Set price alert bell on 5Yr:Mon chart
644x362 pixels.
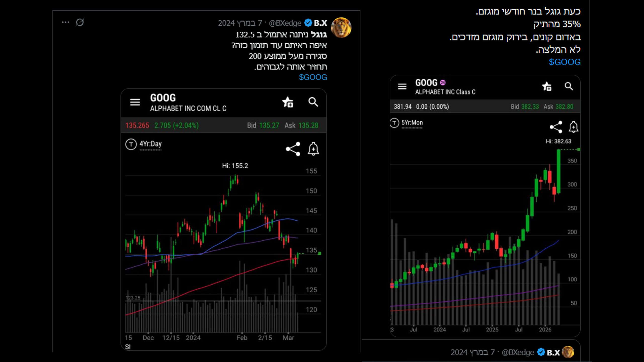[574, 127]
